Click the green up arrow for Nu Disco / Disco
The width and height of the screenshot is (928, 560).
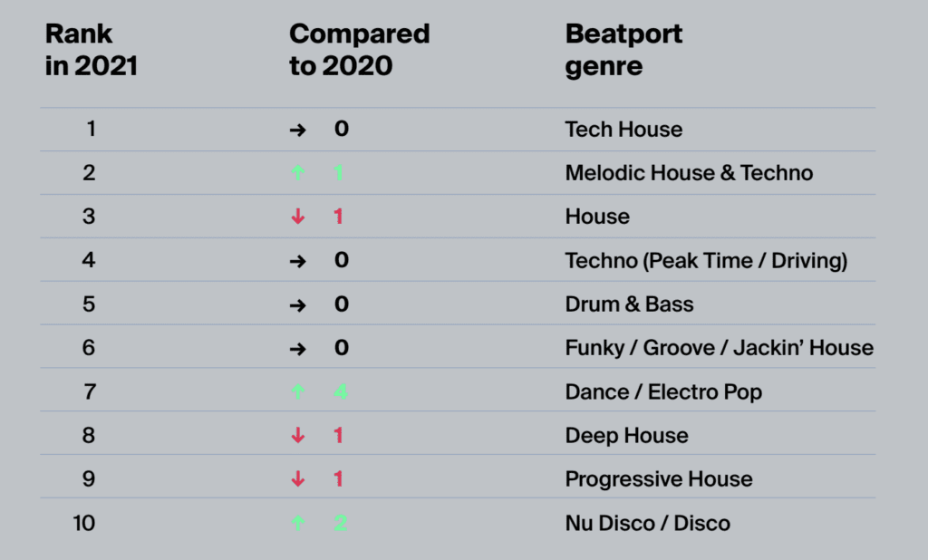point(297,523)
